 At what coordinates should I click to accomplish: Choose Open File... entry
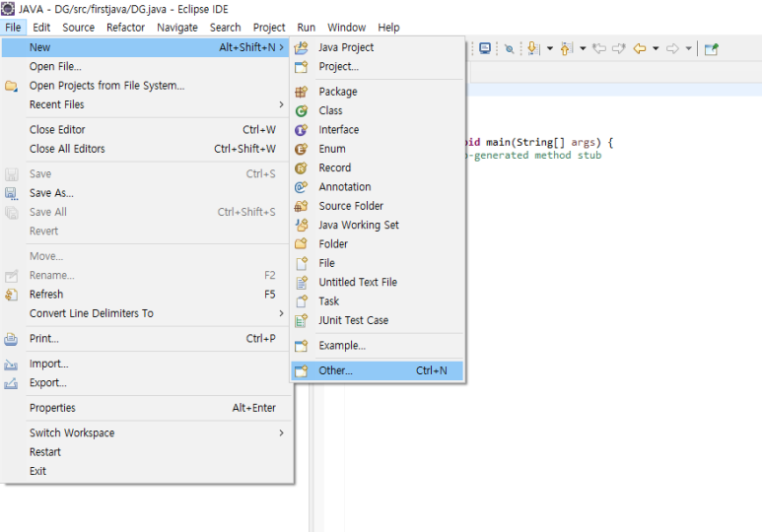[145, 67]
